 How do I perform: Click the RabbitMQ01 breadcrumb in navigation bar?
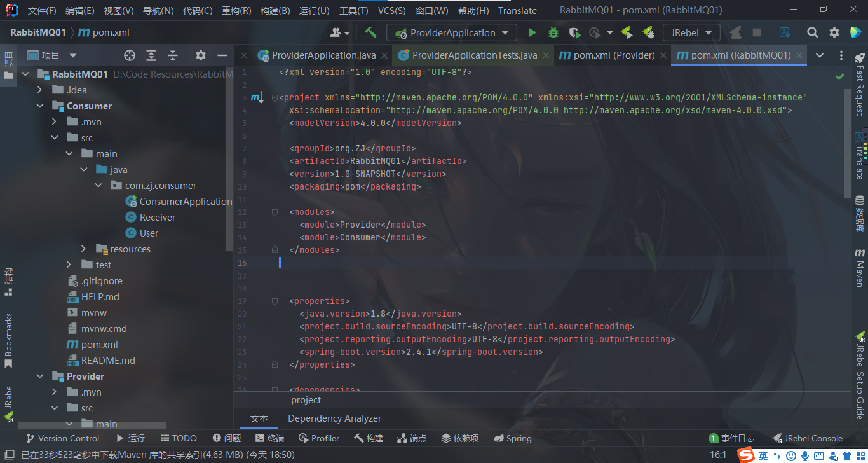(37, 32)
